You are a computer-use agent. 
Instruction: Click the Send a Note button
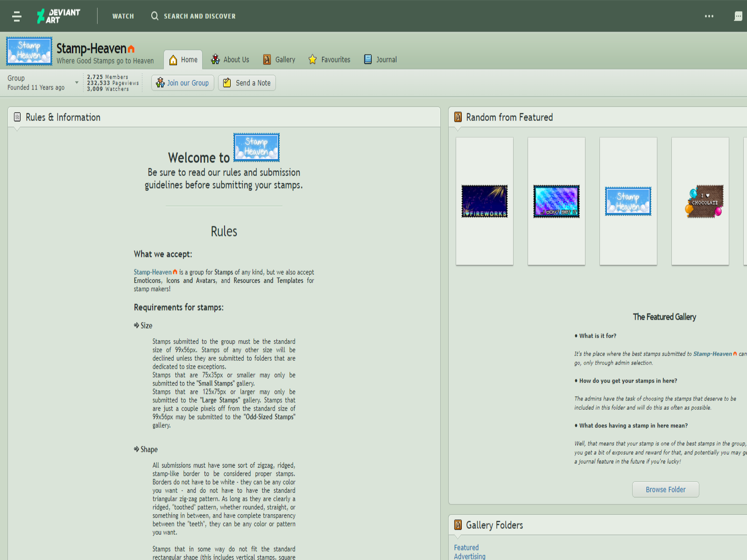[247, 83]
